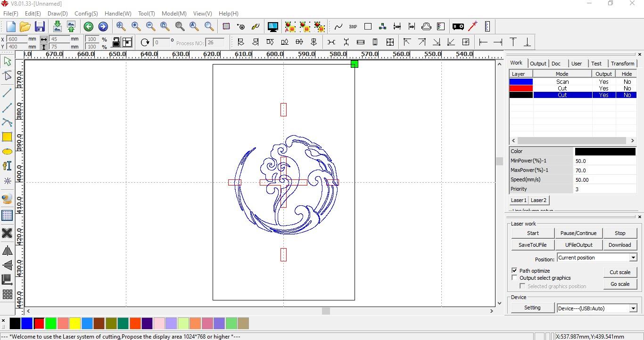The height and width of the screenshot is (340, 644).
Task: Toggle the aspect ratio lock icon
Action: coord(116,42)
